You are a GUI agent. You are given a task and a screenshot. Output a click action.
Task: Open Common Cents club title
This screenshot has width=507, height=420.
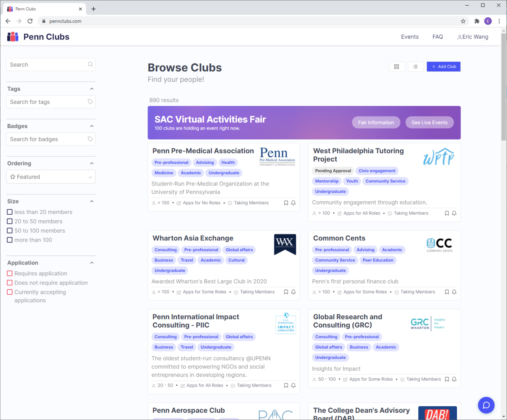(x=339, y=238)
